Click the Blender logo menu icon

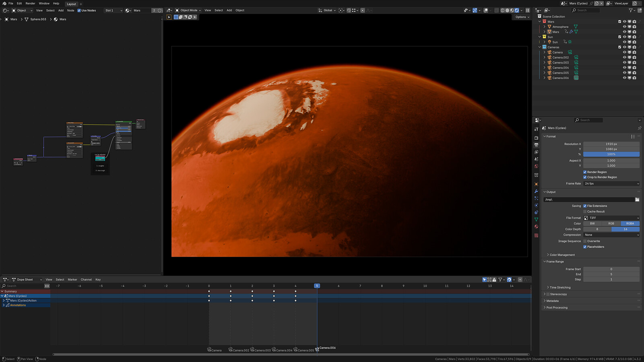coord(4,3)
